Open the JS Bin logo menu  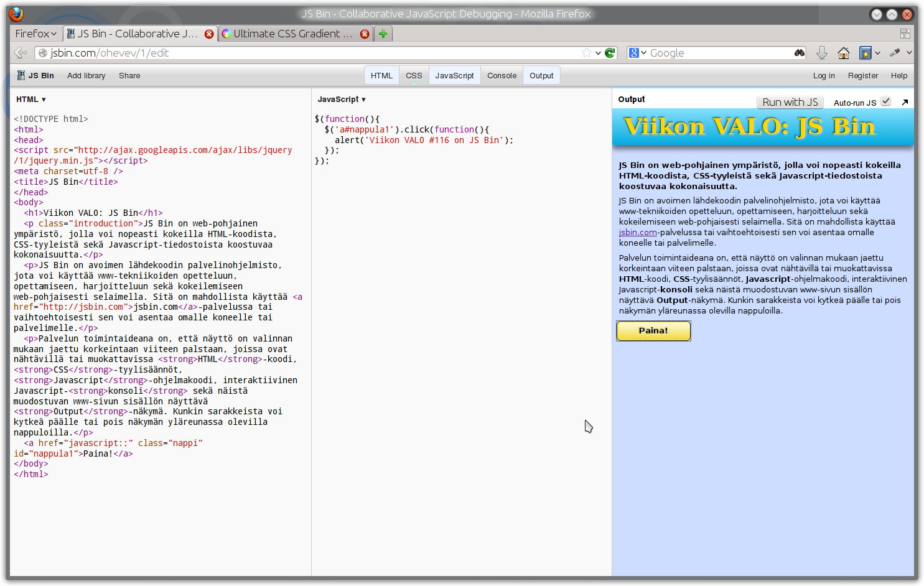click(35, 75)
